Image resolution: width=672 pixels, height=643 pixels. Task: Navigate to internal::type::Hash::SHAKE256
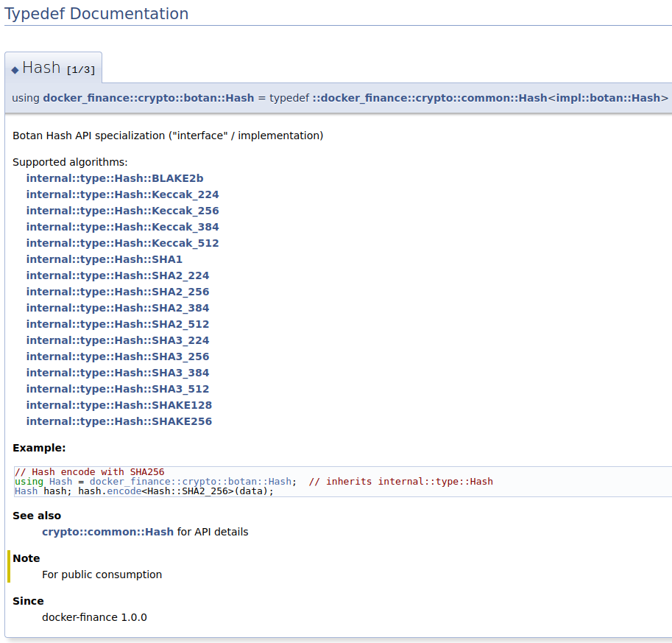(119, 421)
